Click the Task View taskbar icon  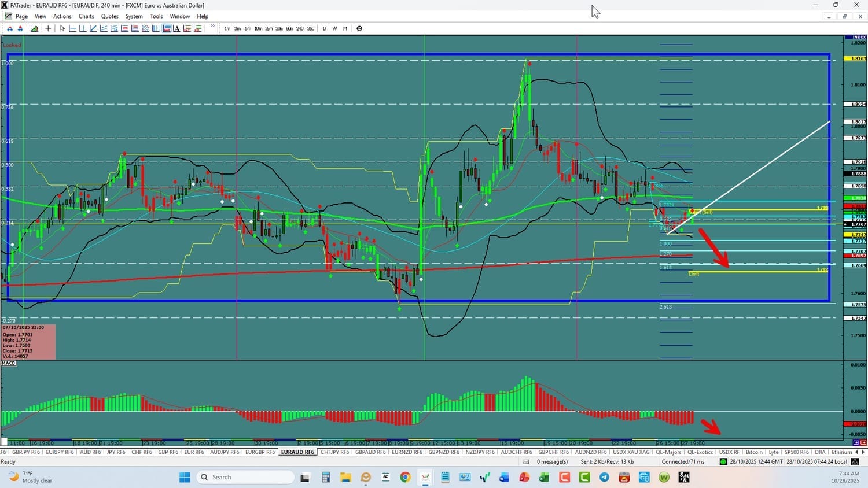305,477
